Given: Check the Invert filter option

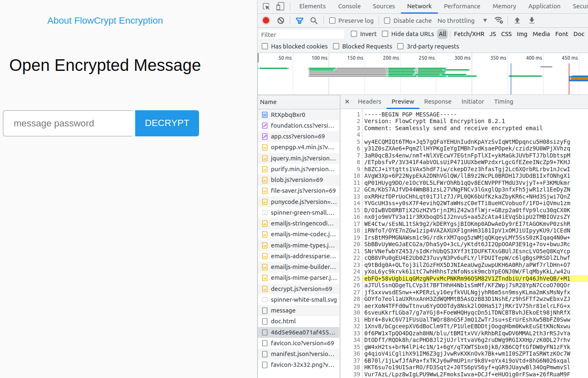Looking at the screenshot, I should click(x=354, y=34).
